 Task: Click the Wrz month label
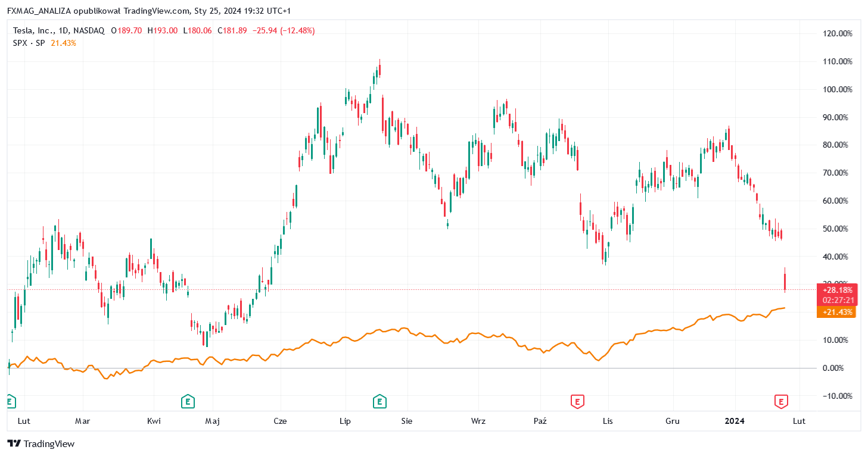click(x=478, y=421)
